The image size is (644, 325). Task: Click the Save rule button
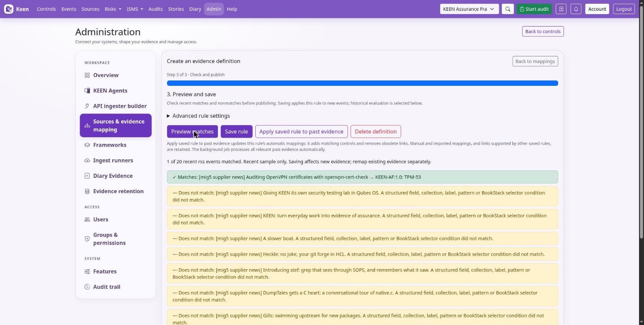(x=236, y=132)
